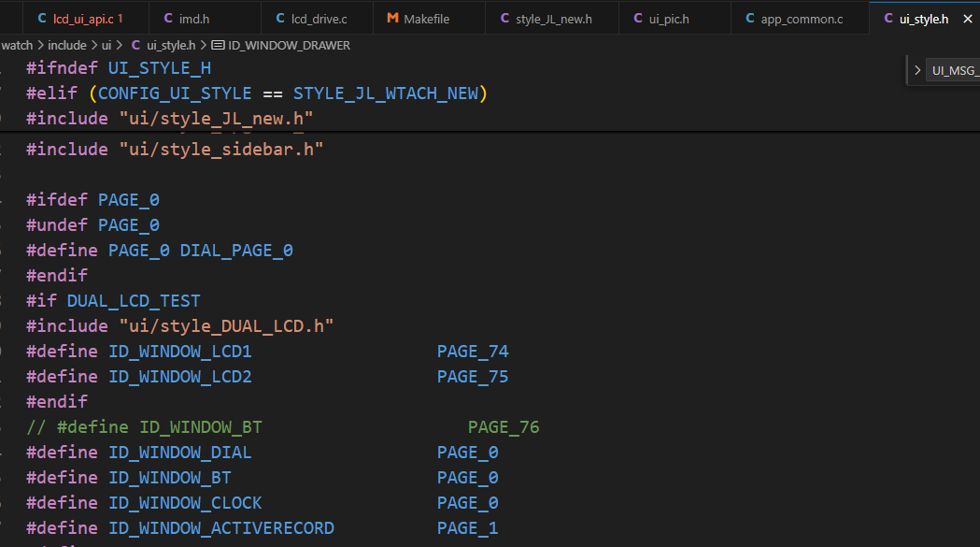Image resolution: width=980 pixels, height=547 pixels.
Task: Select the 'include' breadcrumb folder
Action: (67, 45)
